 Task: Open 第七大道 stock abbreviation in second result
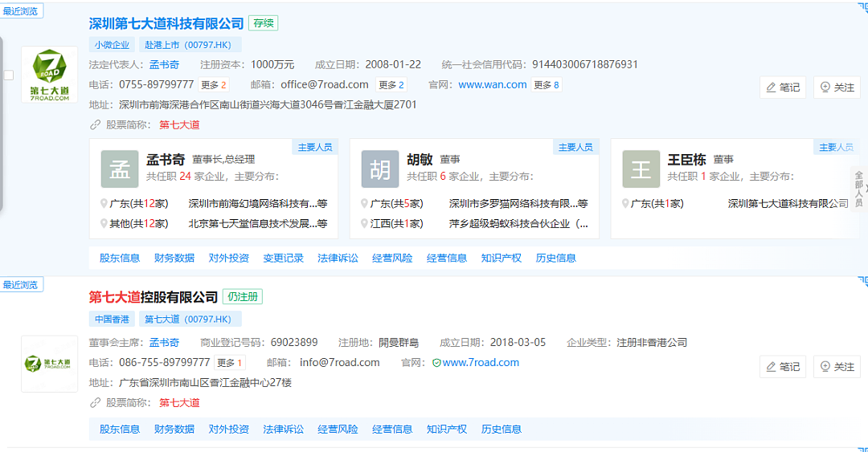[179, 403]
